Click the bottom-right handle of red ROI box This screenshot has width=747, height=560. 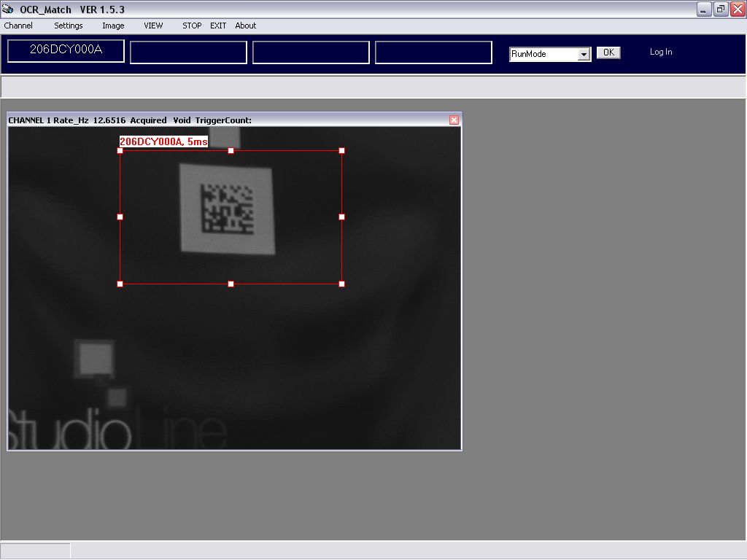coord(341,284)
